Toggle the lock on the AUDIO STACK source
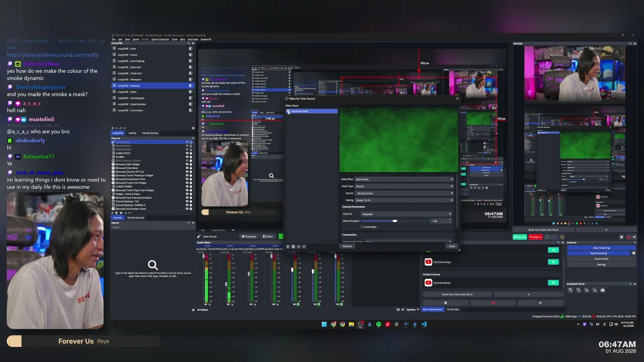 [x=191, y=153]
